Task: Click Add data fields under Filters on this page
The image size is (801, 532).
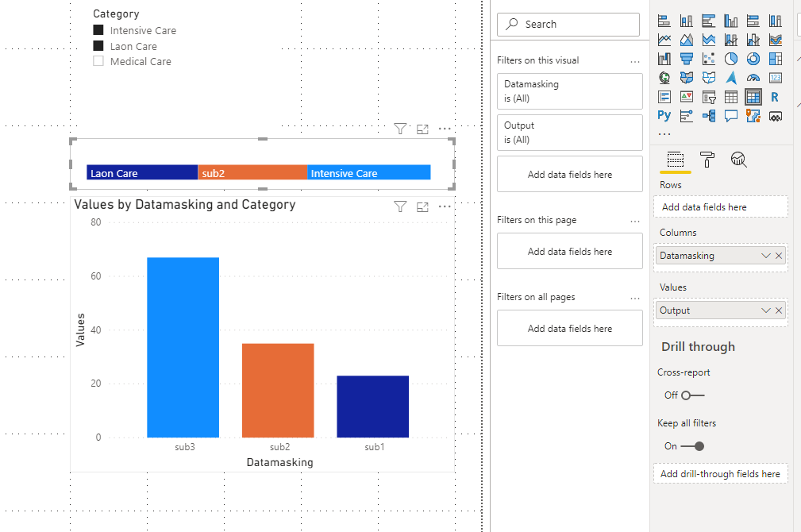Action: tap(569, 251)
